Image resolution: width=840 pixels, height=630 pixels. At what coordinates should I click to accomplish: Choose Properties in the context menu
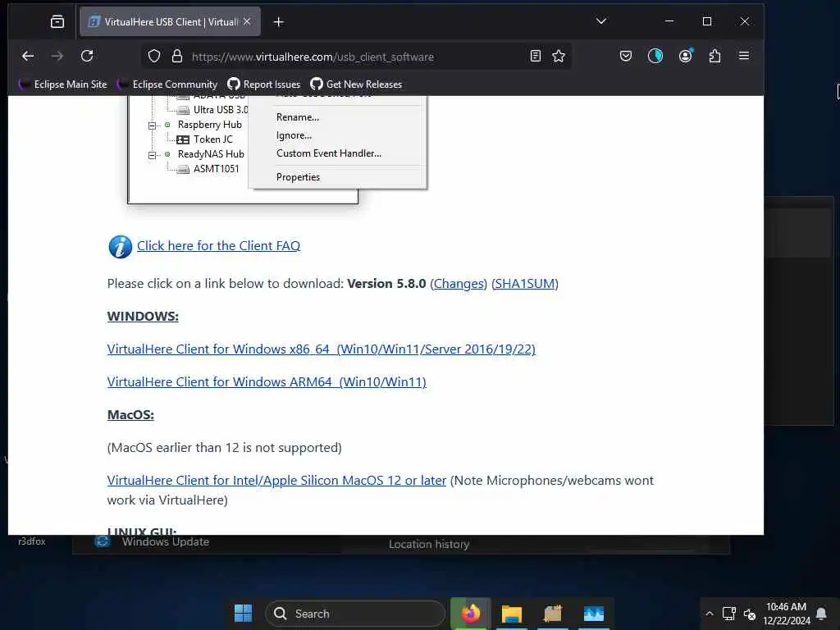298,177
